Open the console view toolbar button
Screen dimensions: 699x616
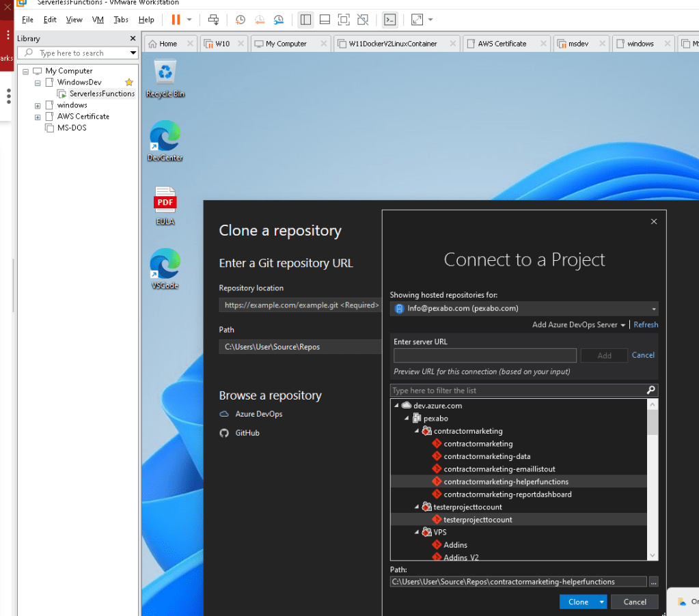pyautogui.click(x=390, y=20)
